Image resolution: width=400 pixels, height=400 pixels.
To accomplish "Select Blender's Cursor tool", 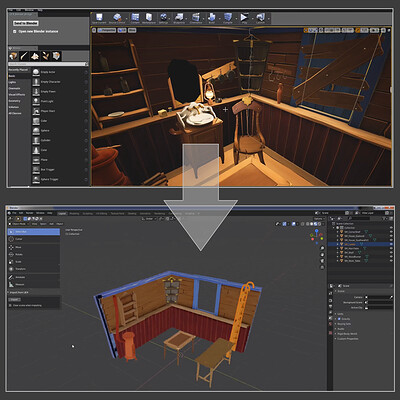I will pos(34,239).
